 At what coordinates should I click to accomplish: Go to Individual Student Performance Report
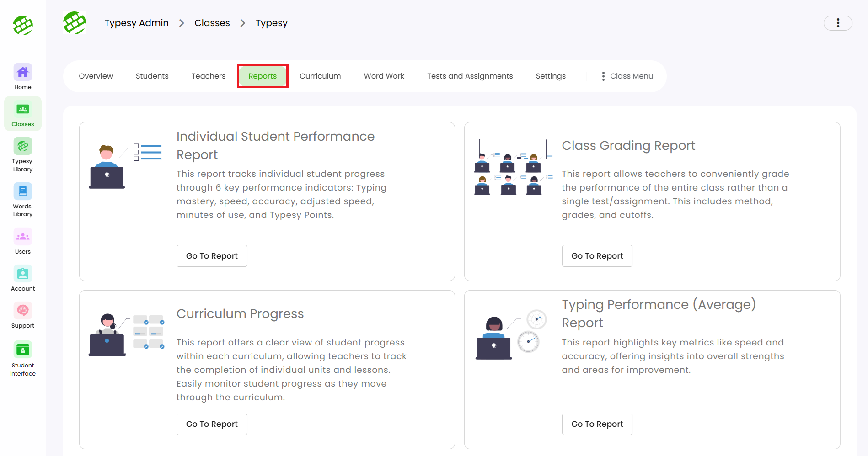pyautogui.click(x=212, y=256)
